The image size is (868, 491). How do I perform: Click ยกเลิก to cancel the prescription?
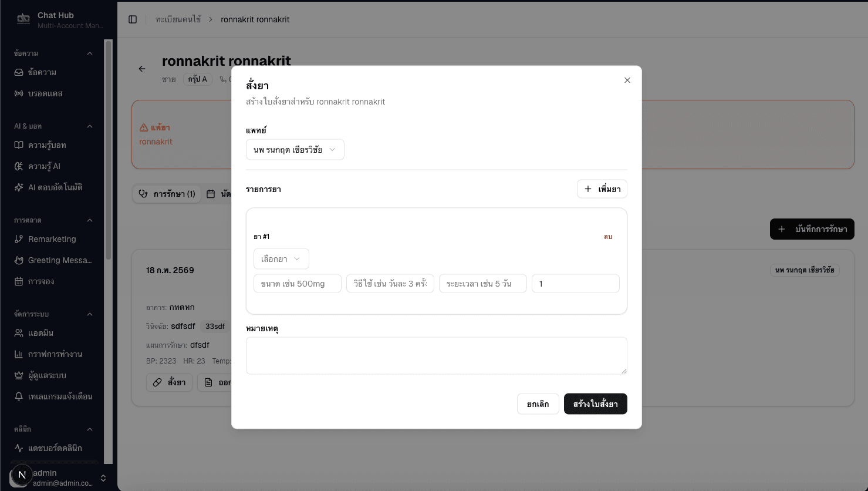click(538, 404)
